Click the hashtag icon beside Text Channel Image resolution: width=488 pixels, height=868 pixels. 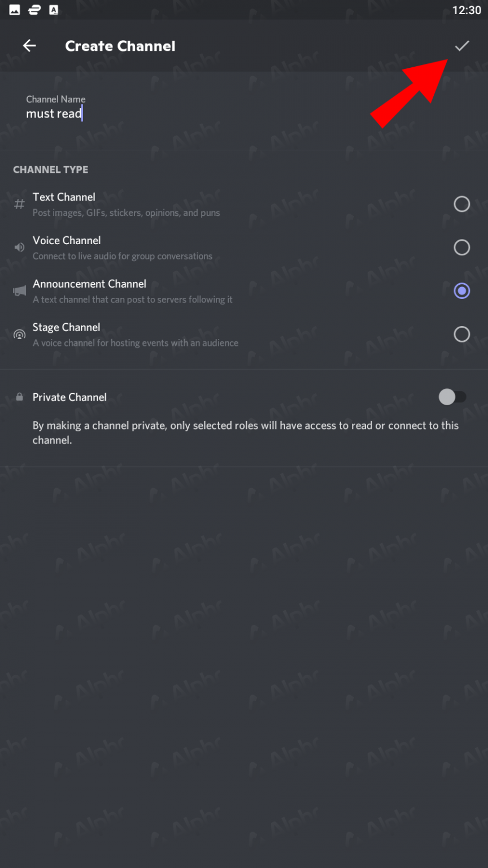19,204
